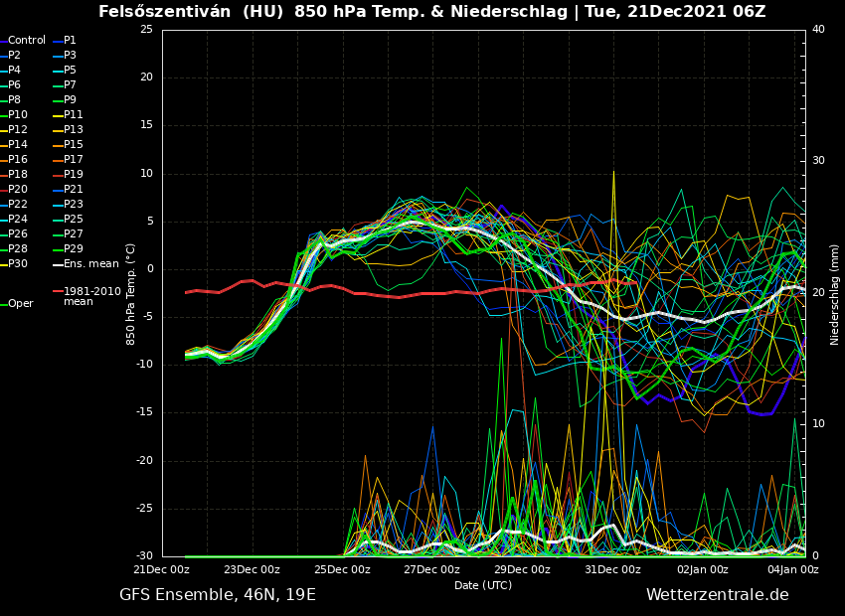The image size is (845, 616).
Task: Click the 25Dec 00z date tick label
Action: pos(342,569)
